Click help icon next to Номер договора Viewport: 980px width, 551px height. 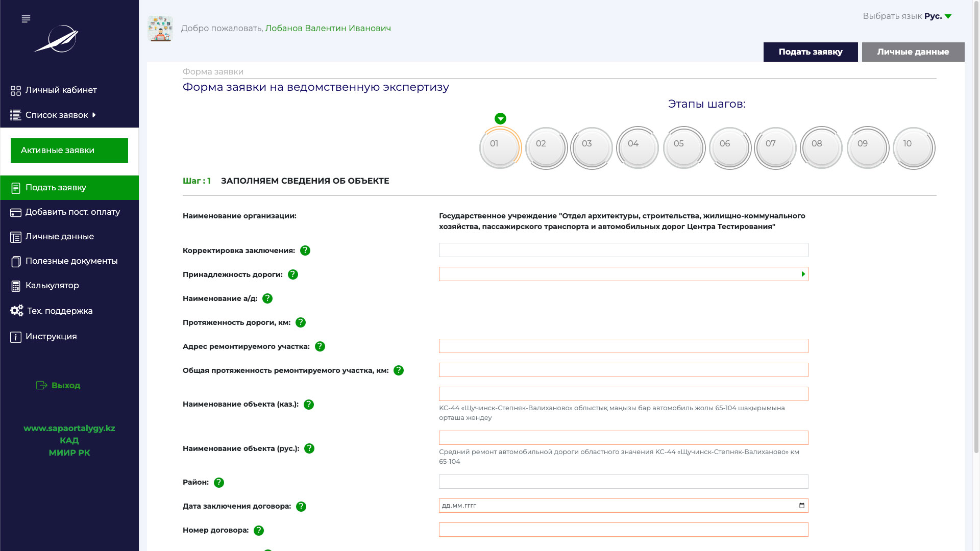[x=259, y=531]
